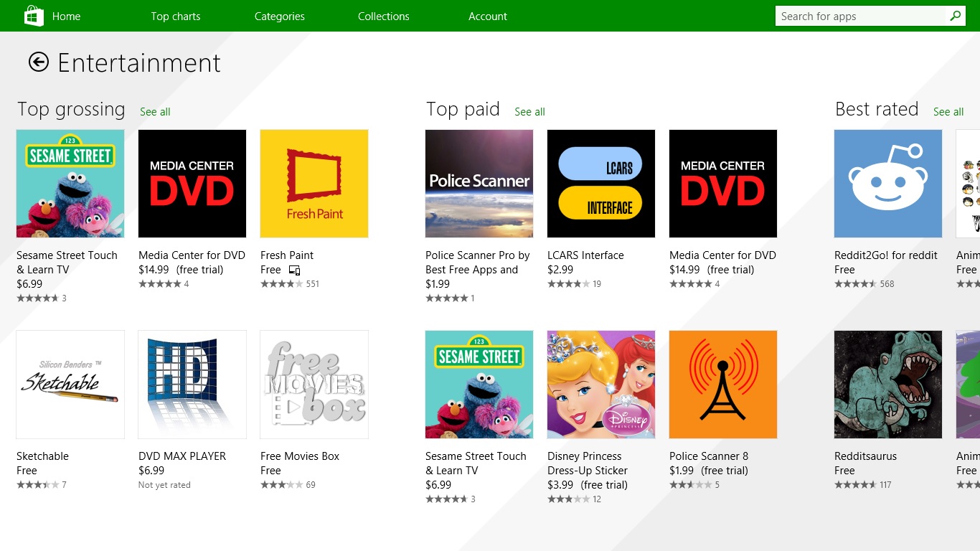980x551 pixels.
Task: Click the star rating under LCARS Interface
Action: click(568, 284)
